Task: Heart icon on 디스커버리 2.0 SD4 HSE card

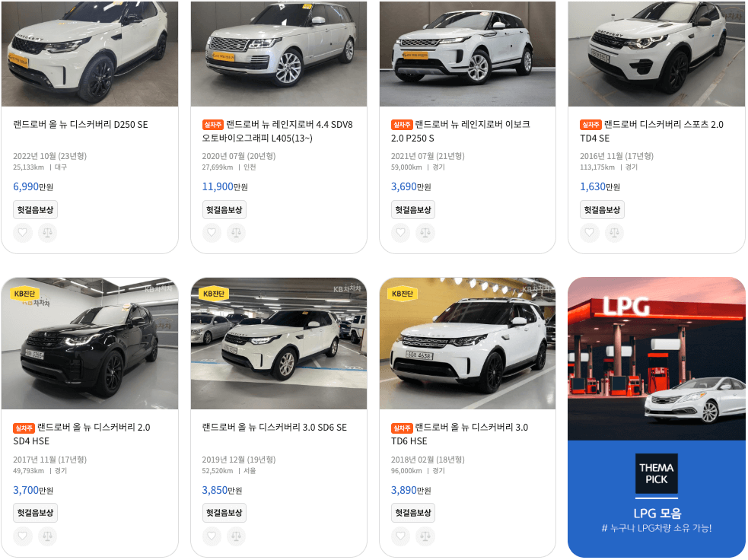Action: [x=22, y=536]
